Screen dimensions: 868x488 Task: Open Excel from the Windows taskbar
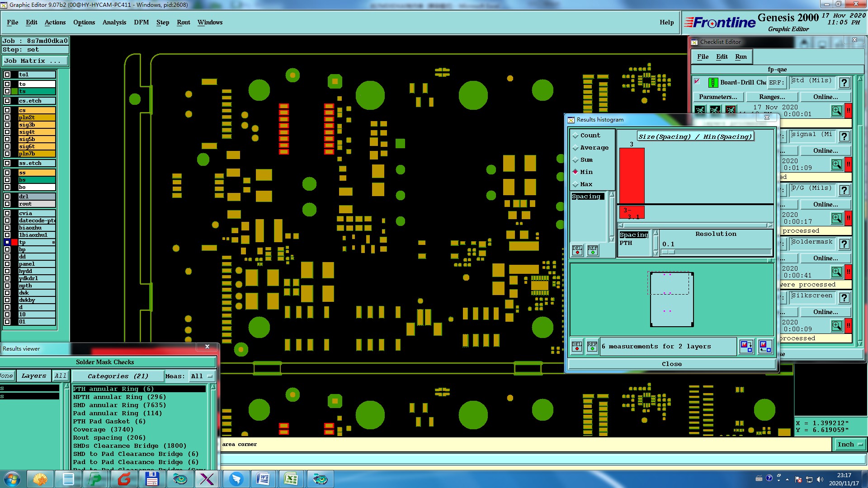tap(291, 479)
